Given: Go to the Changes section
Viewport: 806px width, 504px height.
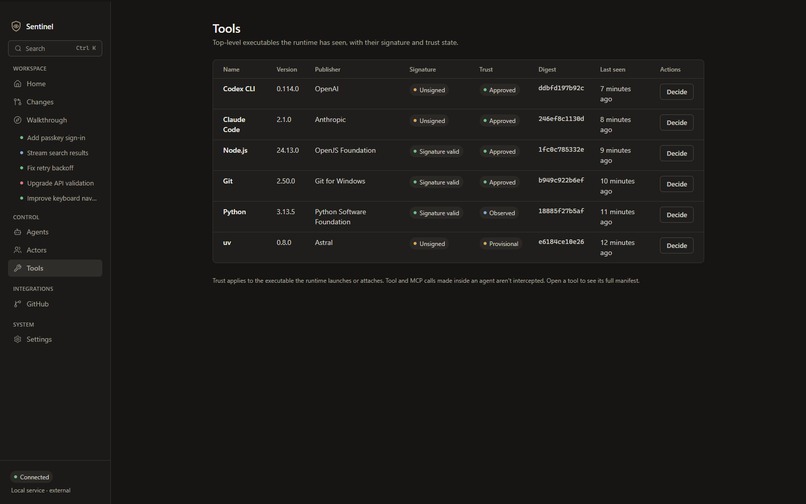Looking at the screenshot, I should point(55,102).
